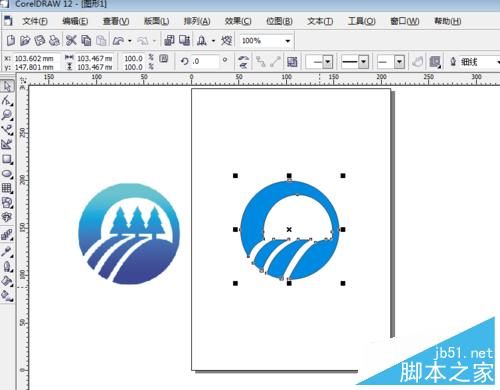Click the rotation angle field
The width and height of the screenshot is (500, 390).
[x=205, y=62]
